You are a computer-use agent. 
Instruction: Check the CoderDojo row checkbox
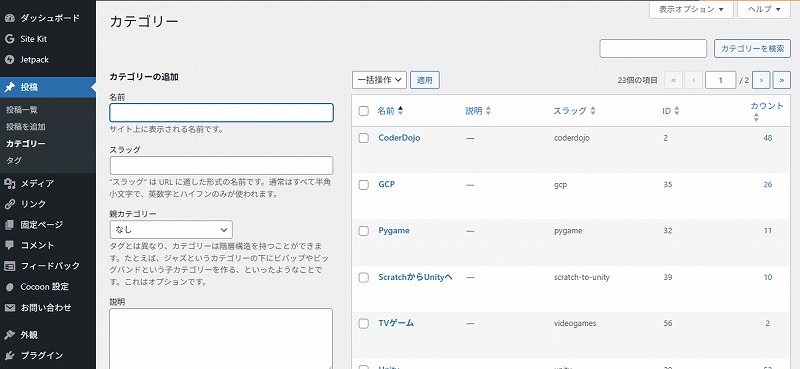[364, 138]
